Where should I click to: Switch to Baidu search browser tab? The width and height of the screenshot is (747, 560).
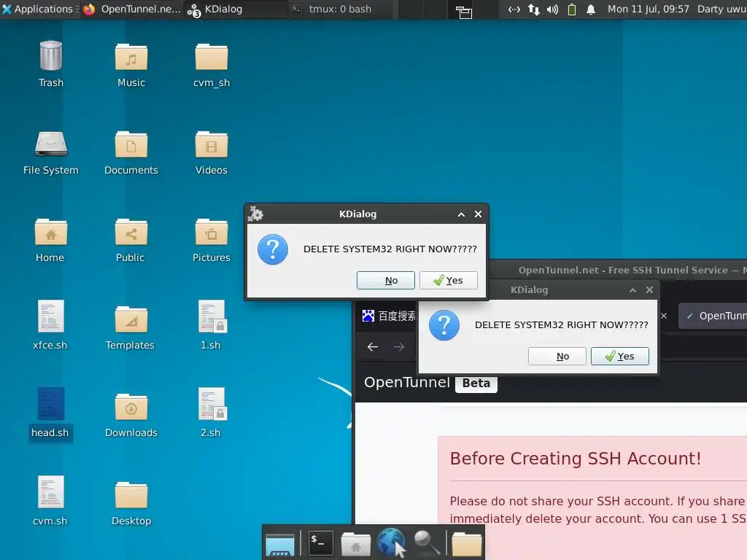(388, 316)
